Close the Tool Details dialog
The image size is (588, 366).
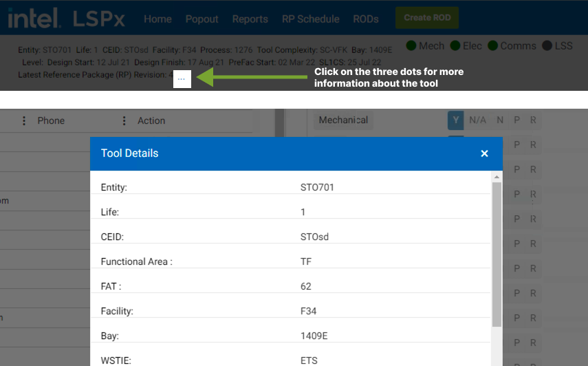tap(484, 153)
